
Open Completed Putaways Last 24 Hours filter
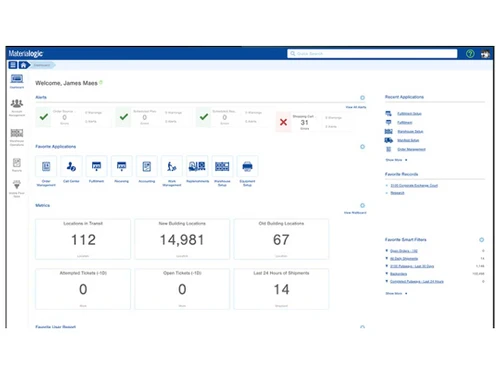pos(417,281)
